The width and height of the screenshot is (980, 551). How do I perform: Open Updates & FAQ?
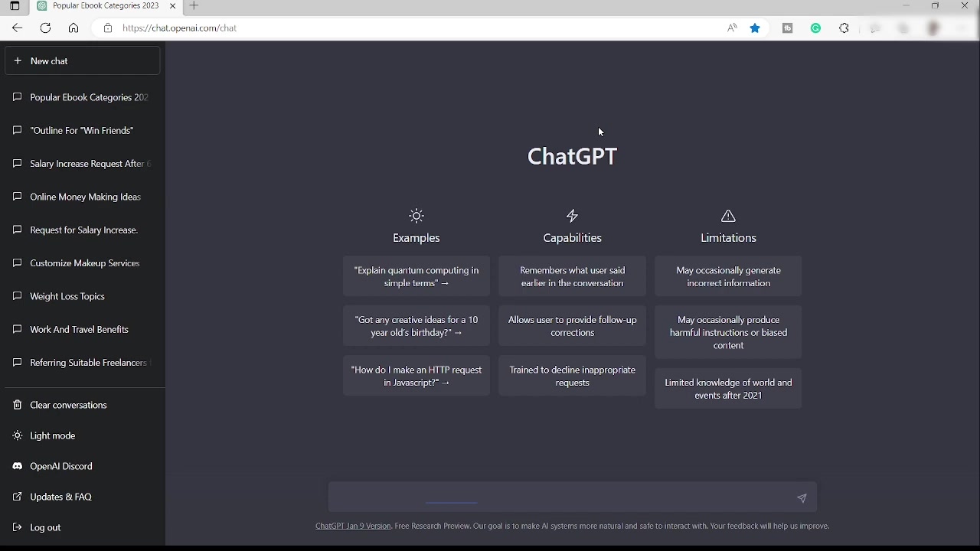(x=83, y=497)
